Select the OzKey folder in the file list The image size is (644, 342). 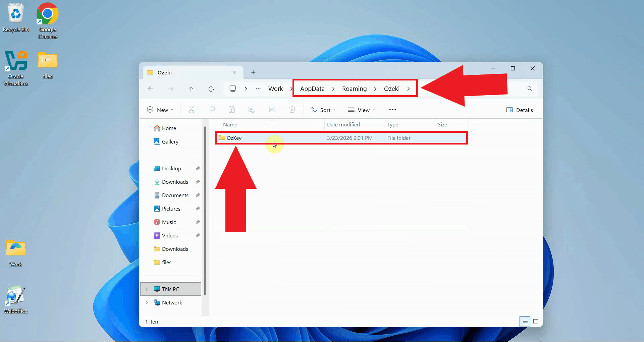point(234,138)
